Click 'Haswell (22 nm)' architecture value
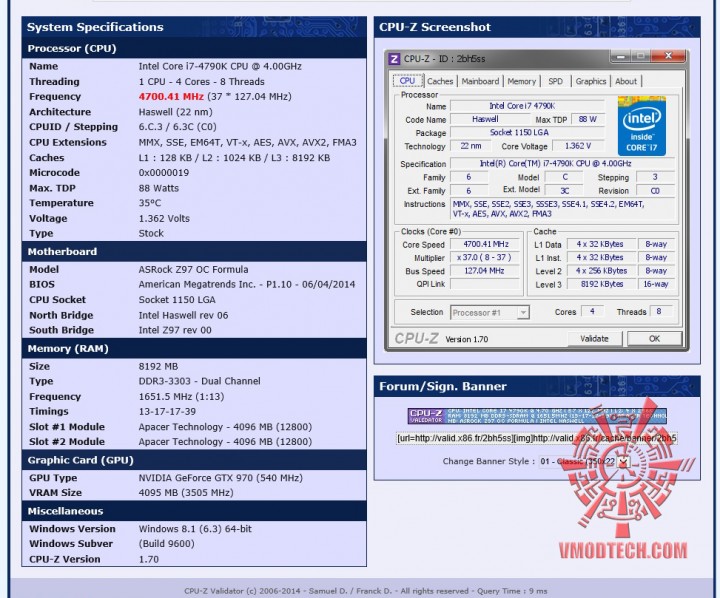 pyautogui.click(x=175, y=112)
